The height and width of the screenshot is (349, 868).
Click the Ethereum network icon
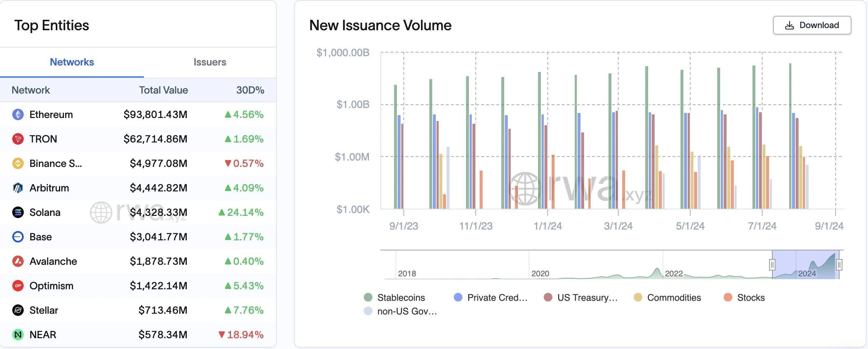(x=18, y=114)
